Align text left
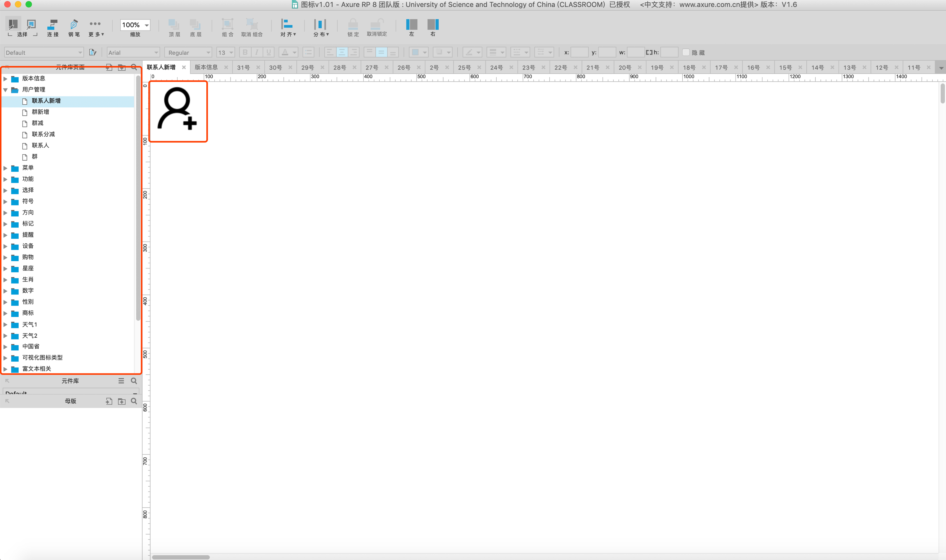Viewport: 946px width, 560px height. coord(330,52)
